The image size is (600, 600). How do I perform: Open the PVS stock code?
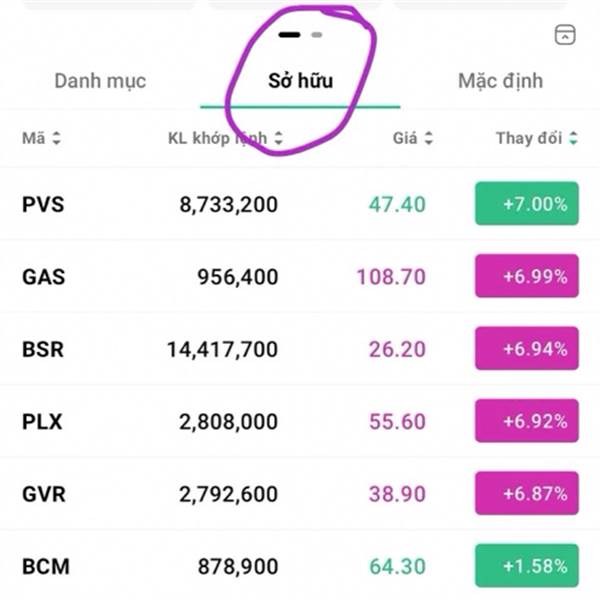(x=43, y=205)
